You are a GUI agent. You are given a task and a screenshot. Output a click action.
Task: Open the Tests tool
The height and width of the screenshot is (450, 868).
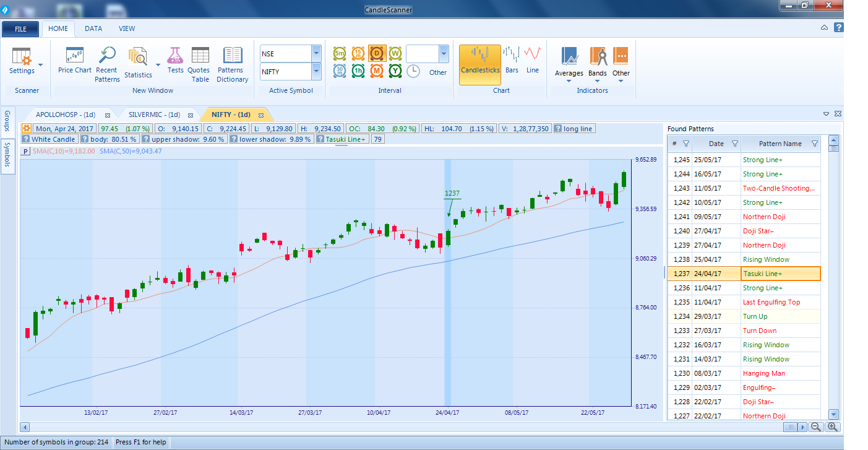[175, 59]
